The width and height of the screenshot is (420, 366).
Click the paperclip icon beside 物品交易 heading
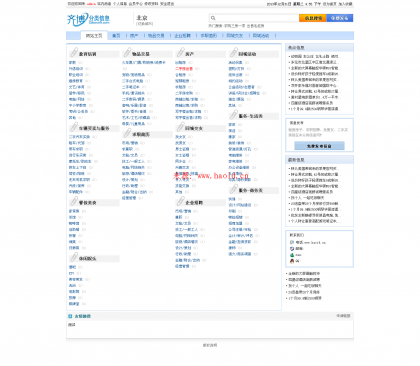coord(127,53)
